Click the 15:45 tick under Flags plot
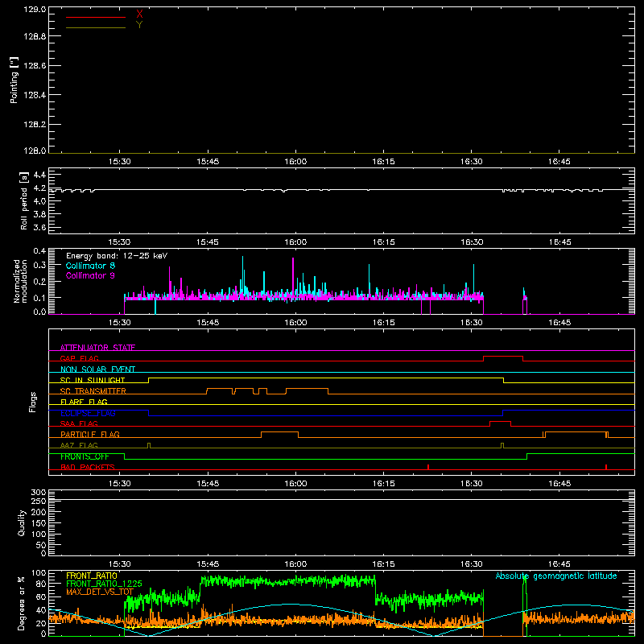Screen dimensions: 644x644 click(208, 484)
